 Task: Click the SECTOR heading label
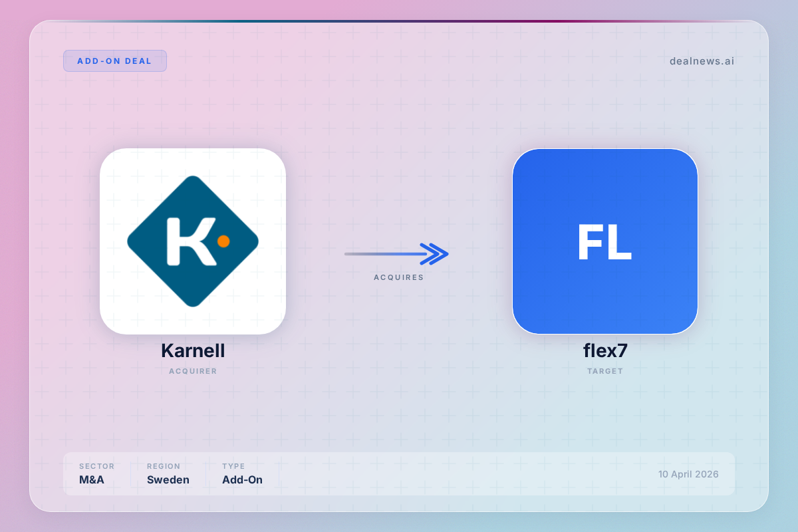point(97,466)
